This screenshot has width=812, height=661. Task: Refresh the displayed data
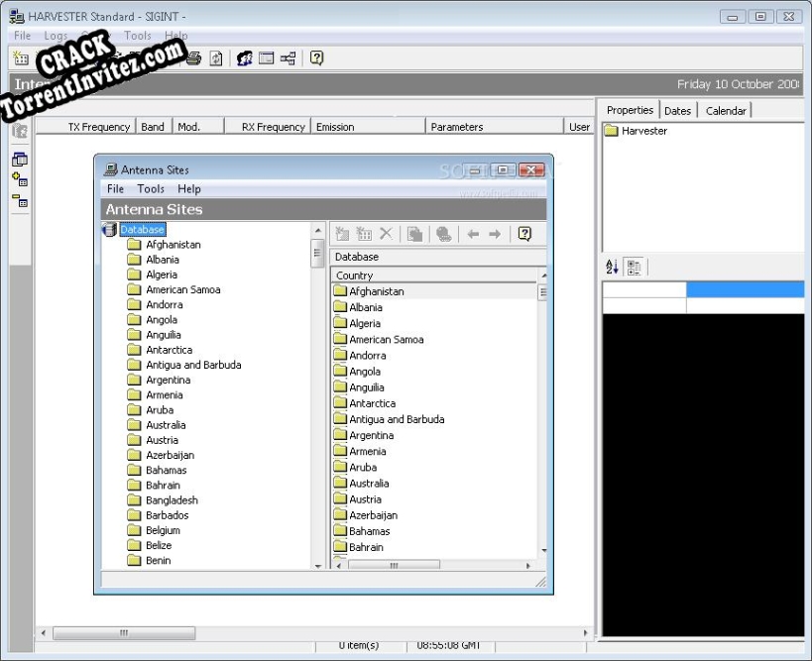click(216, 57)
